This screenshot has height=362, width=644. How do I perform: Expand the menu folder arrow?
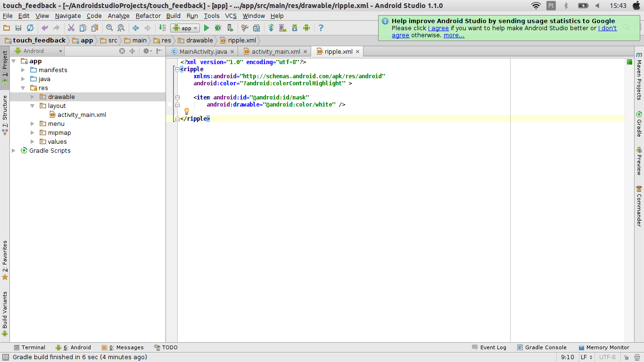[x=33, y=123]
